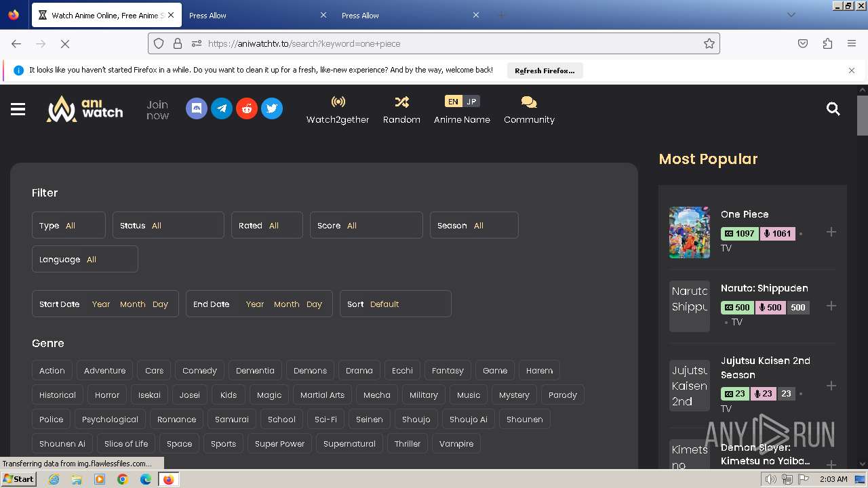Viewport: 868px width, 488px height.
Task: Open the One Piece poster thumbnail
Action: coord(690,232)
